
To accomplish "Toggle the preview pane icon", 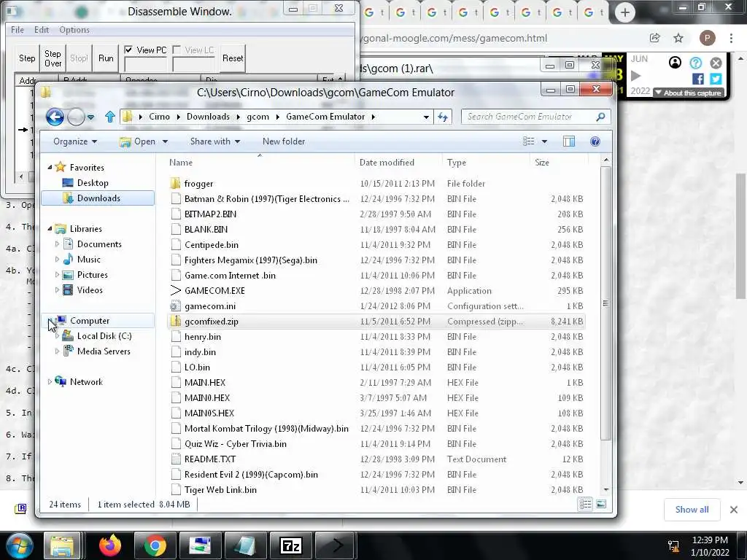I will [569, 141].
